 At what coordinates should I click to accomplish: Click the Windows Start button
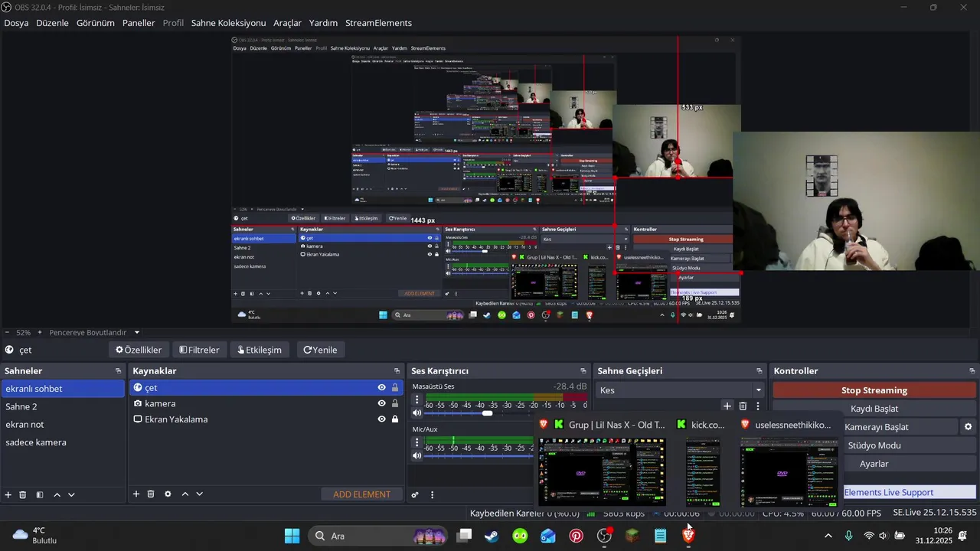click(x=292, y=536)
